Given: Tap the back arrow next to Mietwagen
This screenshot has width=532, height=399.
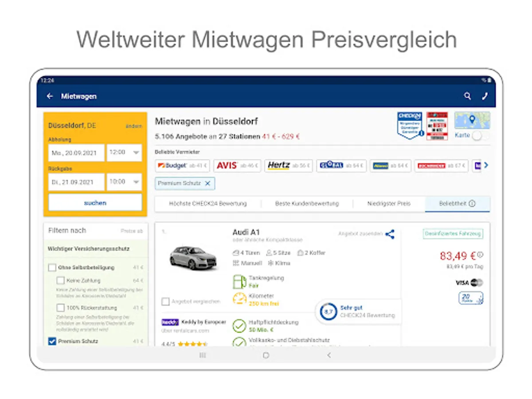Looking at the screenshot, I should click(x=50, y=96).
